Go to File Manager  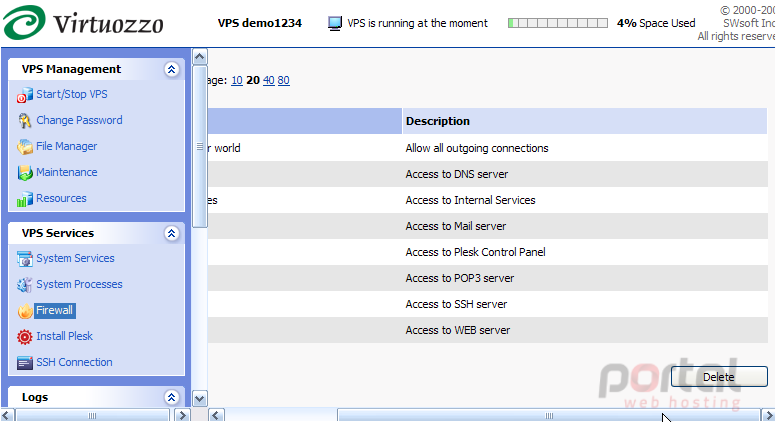(x=66, y=146)
